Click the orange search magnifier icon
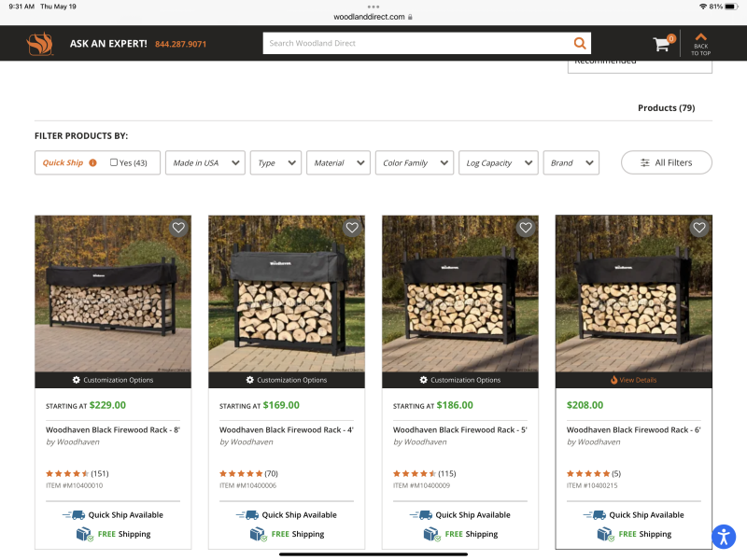This screenshot has height=560, width=747. (x=579, y=43)
